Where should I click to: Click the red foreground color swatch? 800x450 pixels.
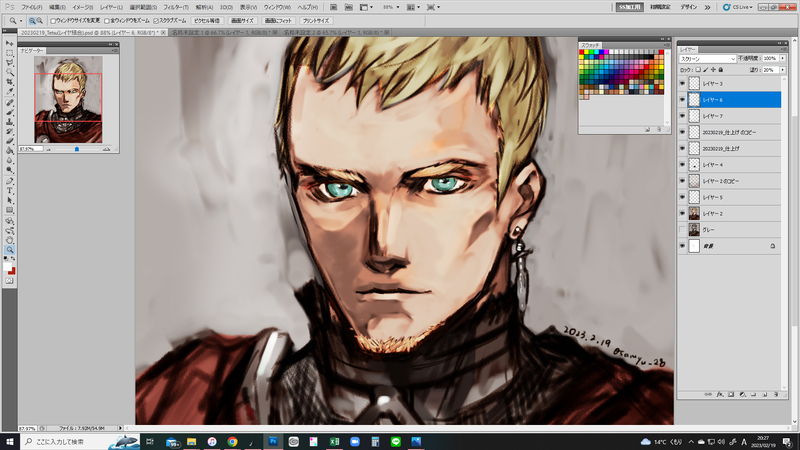pyautogui.click(x=12, y=270)
